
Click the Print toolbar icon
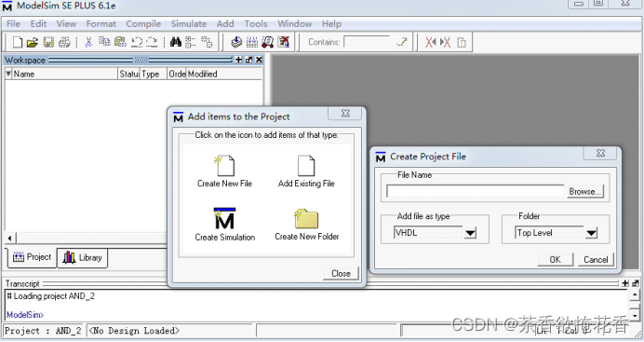64,42
